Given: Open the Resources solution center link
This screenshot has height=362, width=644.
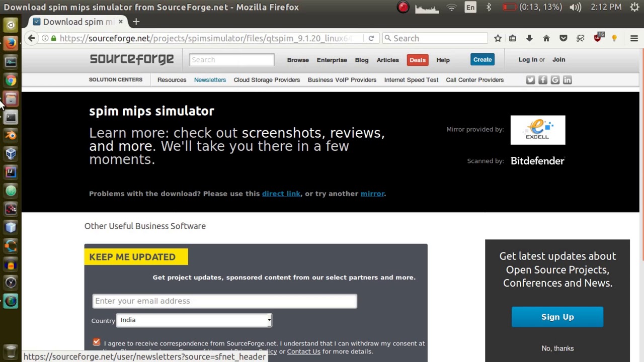Looking at the screenshot, I should [x=172, y=80].
